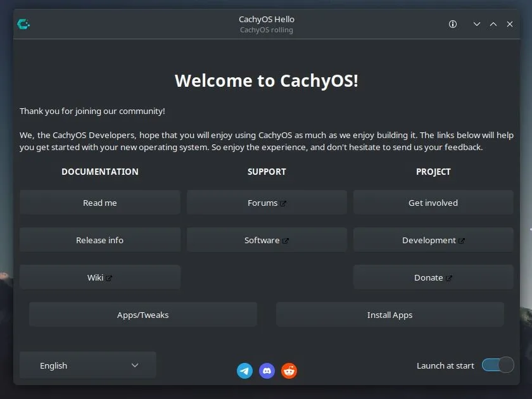The height and width of the screenshot is (399, 532).
Task: Click the down chevron in the titlebar
Action: point(476,23)
